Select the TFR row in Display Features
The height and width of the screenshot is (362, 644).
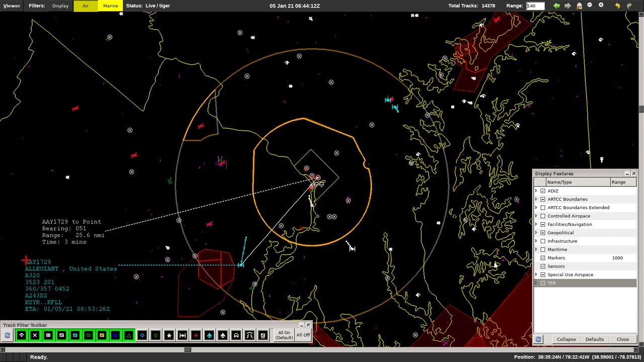[x=585, y=283]
